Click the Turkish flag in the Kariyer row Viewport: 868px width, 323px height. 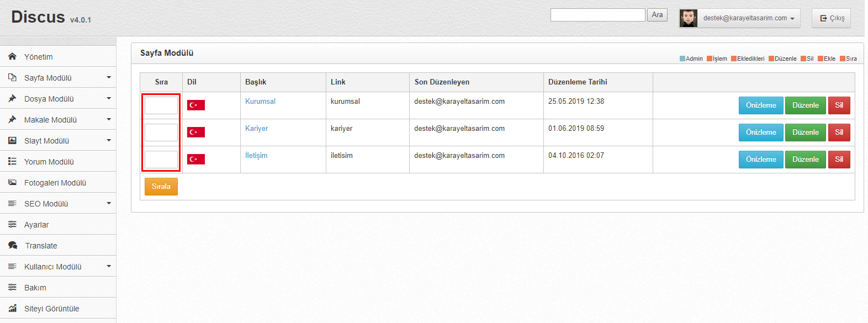tap(196, 132)
